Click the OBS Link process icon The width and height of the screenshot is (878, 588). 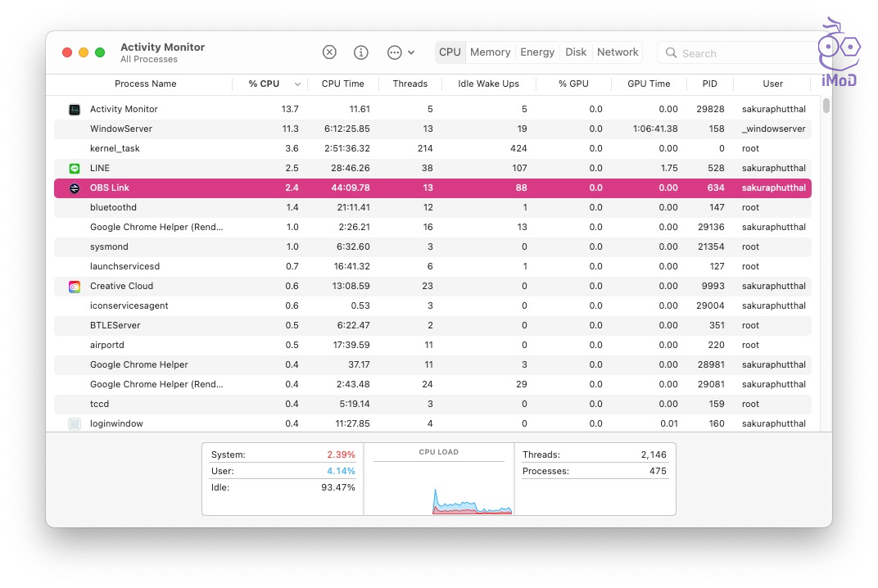point(75,188)
